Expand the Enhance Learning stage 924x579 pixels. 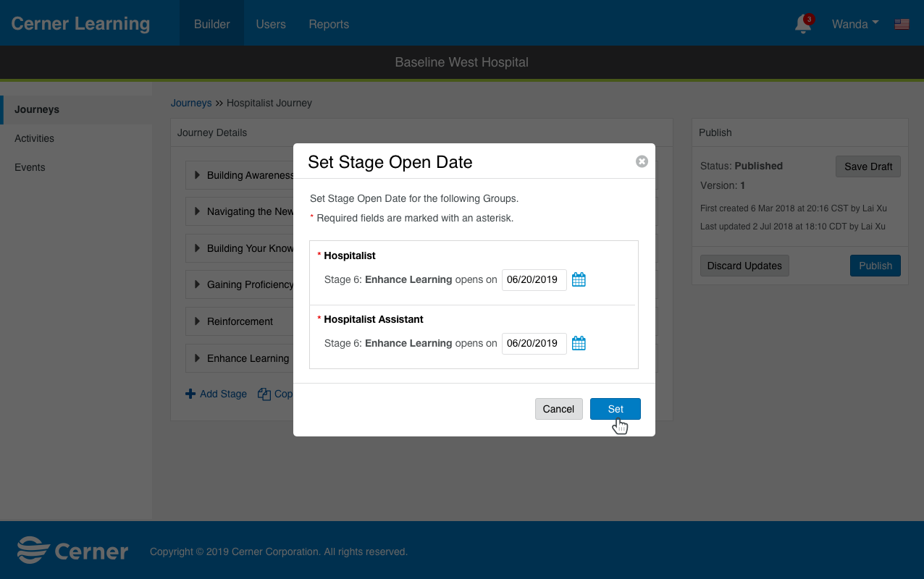198,358
